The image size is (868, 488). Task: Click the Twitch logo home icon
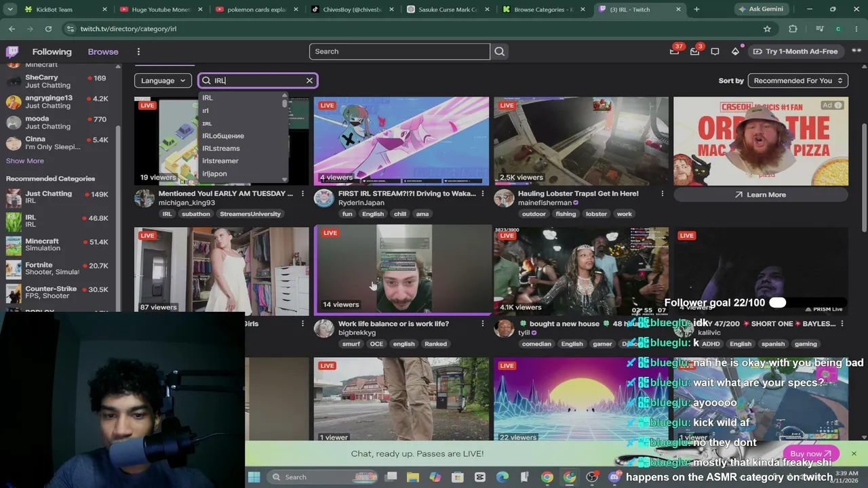12,52
